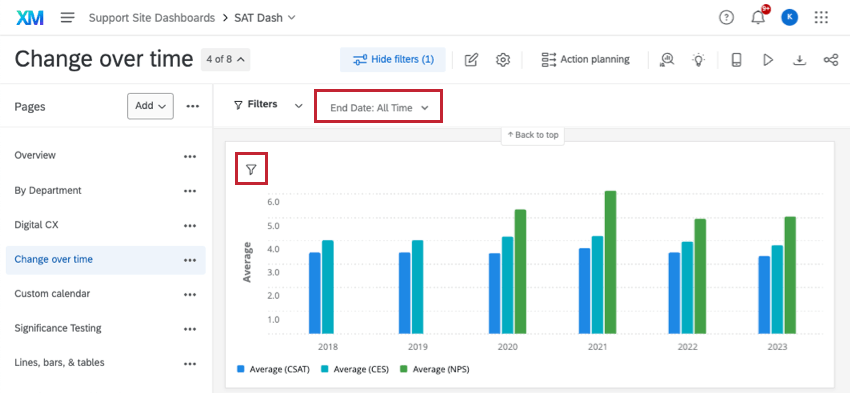Expand the 4 of 8 page selector

coord(226,59)
